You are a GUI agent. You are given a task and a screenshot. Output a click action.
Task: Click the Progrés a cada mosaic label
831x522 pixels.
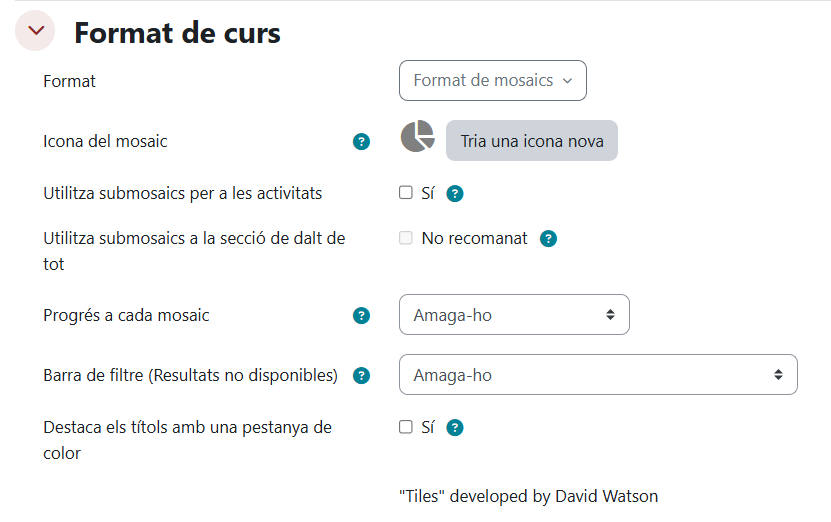click(x=126, y=315)
